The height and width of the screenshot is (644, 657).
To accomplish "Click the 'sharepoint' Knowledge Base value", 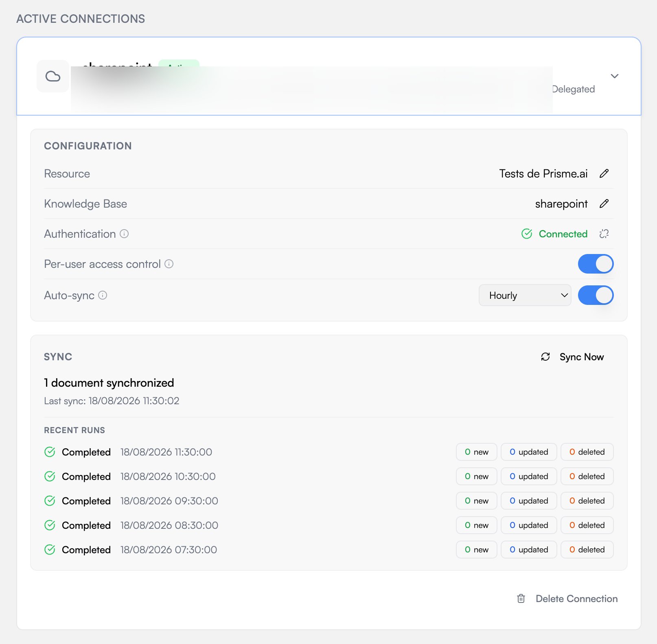I will click(561, 204).
